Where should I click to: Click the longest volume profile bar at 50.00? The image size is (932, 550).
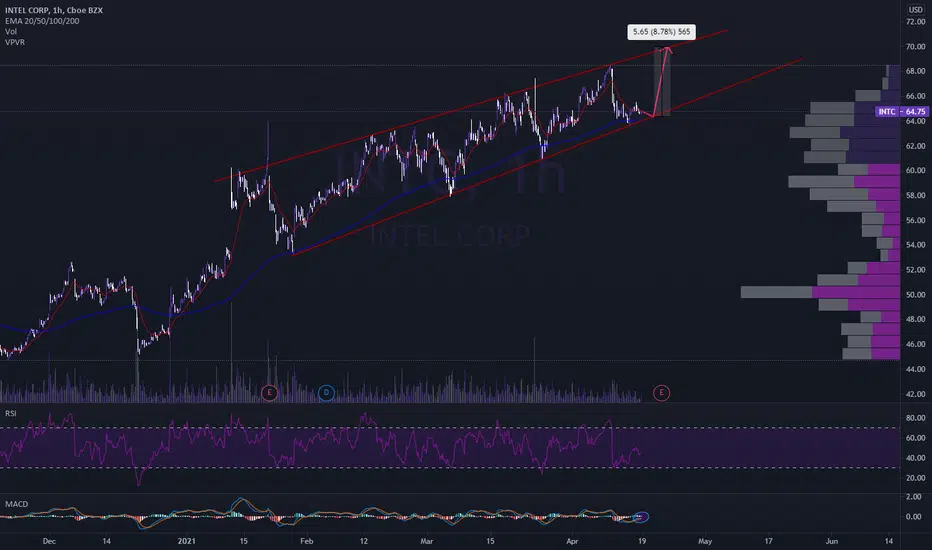(820, 292)
